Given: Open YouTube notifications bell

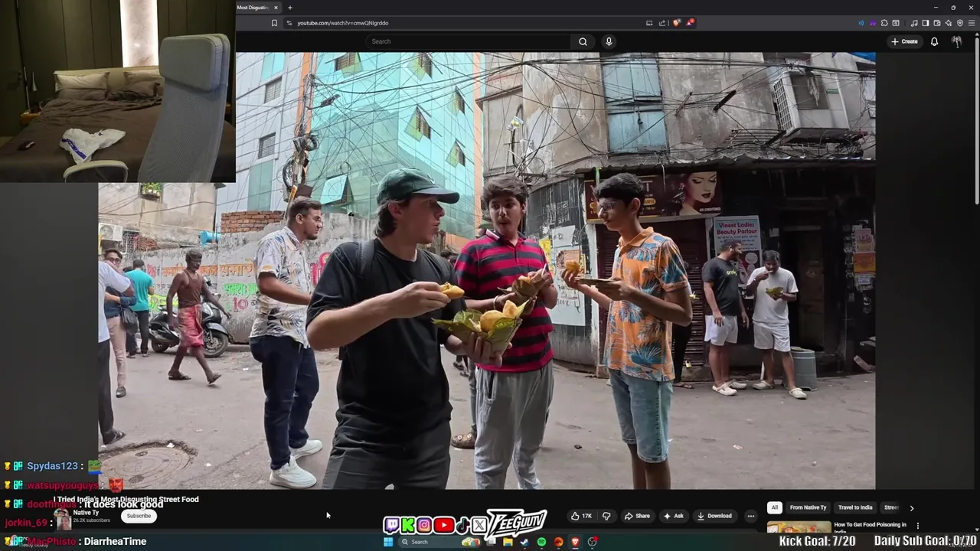Looking at the screenshot, I should pyautogui.click(x=934, y=41).
